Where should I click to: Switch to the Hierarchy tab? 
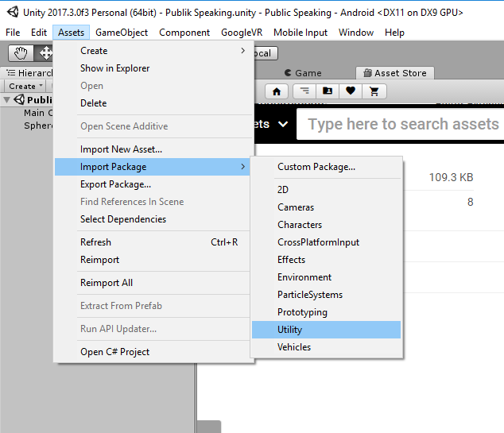coord(29,73)
